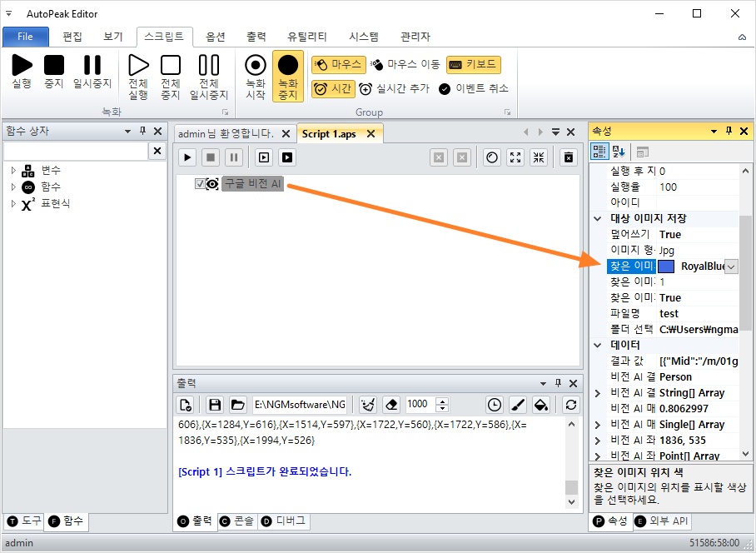Switch to the 디버그 bottom tab
This screenshot has width=756, height=553.
pyautogui.click(x=283, y=521)
